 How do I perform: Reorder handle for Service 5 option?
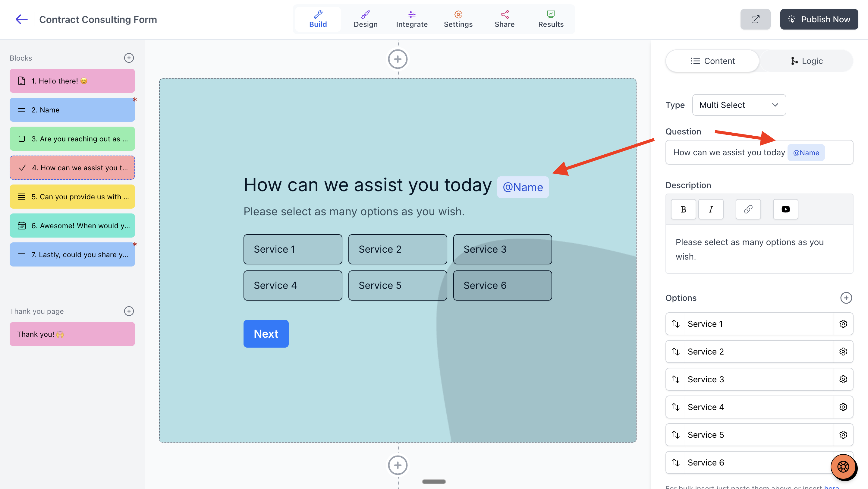(676, 435)
